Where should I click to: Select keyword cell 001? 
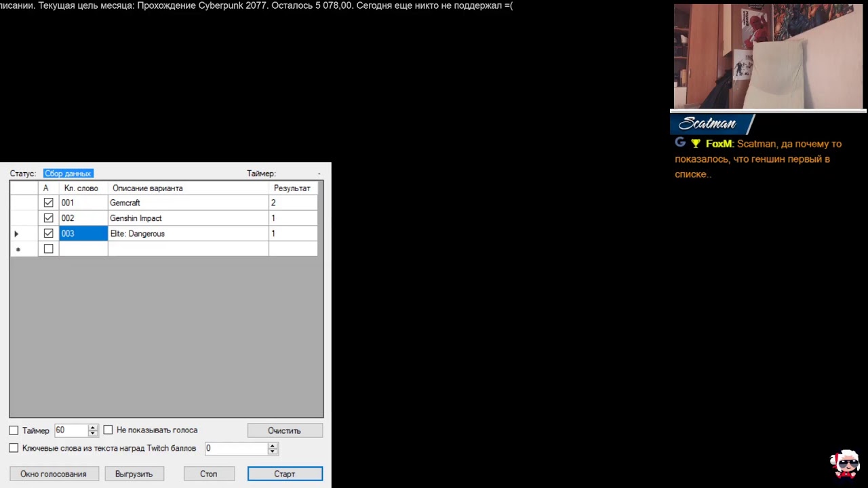pyautogui.click(x=83, y=203)
